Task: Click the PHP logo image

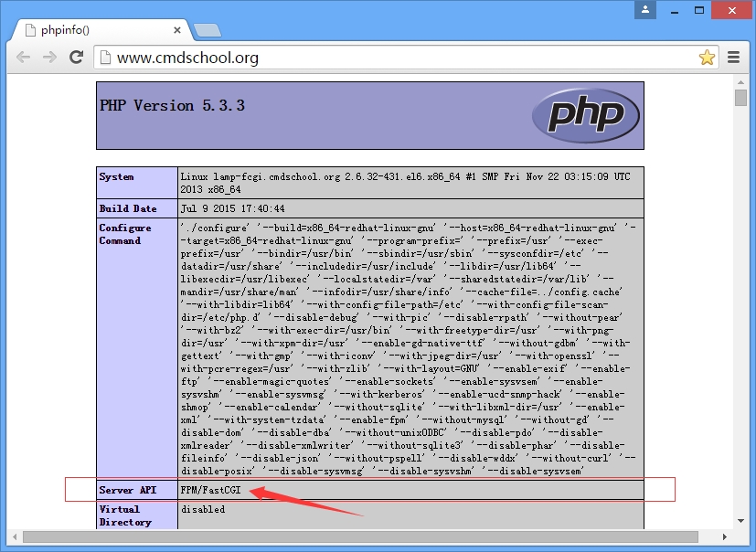Action: pos(586,115)
